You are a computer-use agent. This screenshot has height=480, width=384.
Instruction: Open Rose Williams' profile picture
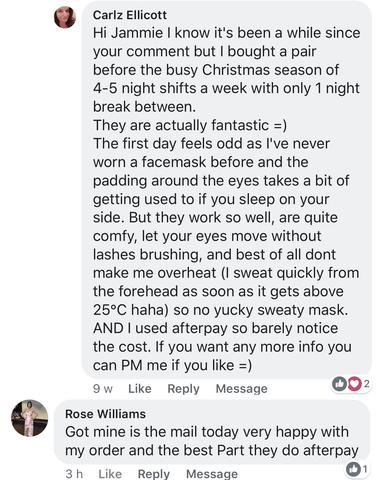coord(30,418)
